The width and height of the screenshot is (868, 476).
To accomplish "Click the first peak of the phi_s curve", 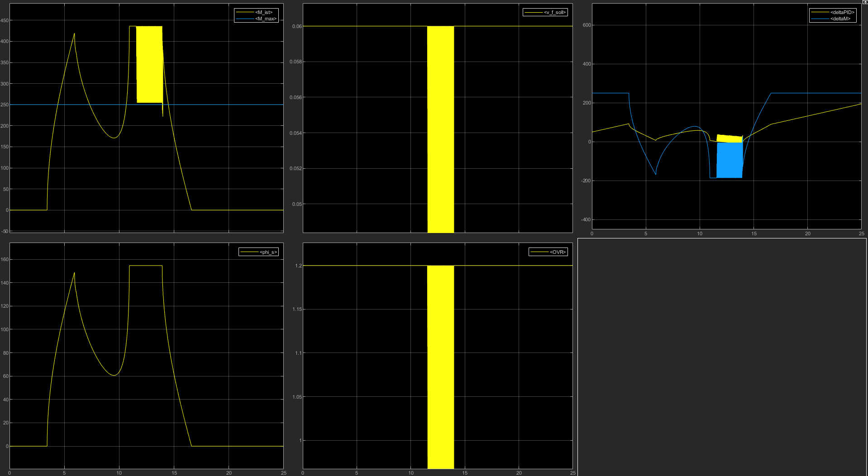I will click(x=74, y=273).
